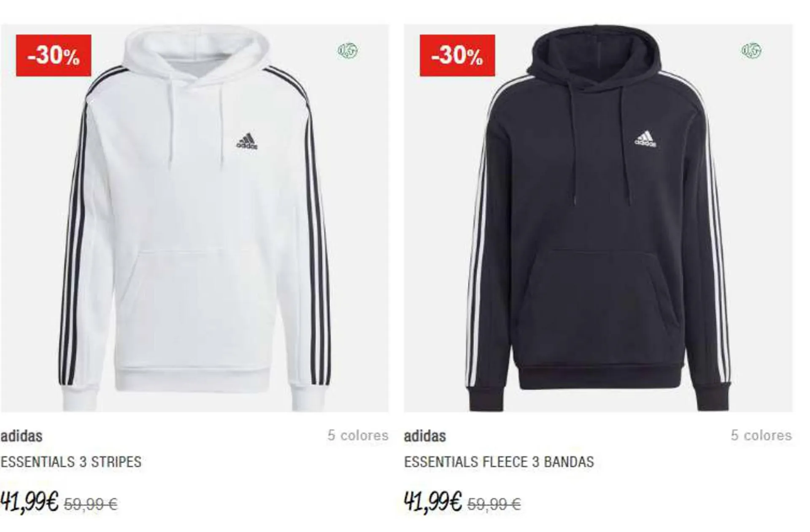
Task: Open the black Essentials Fleece hoodie image
Action: (x=598, y=218)
